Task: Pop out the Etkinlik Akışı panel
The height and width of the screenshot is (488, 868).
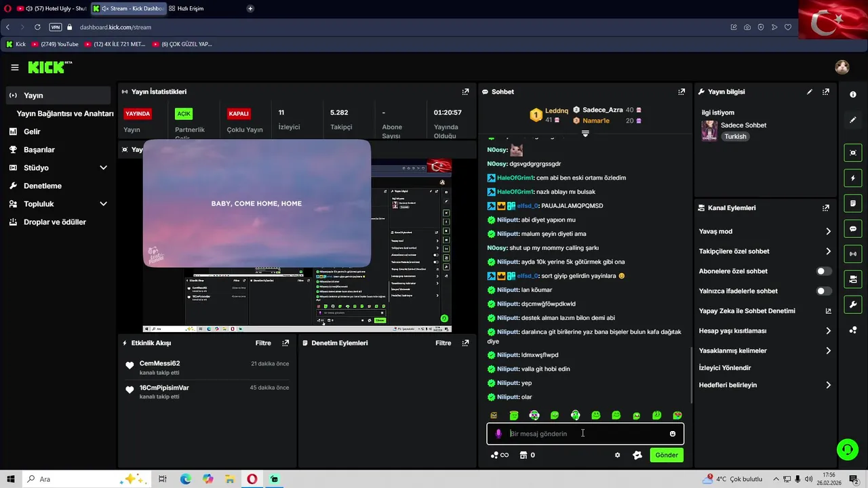Action: coord(285,343)
